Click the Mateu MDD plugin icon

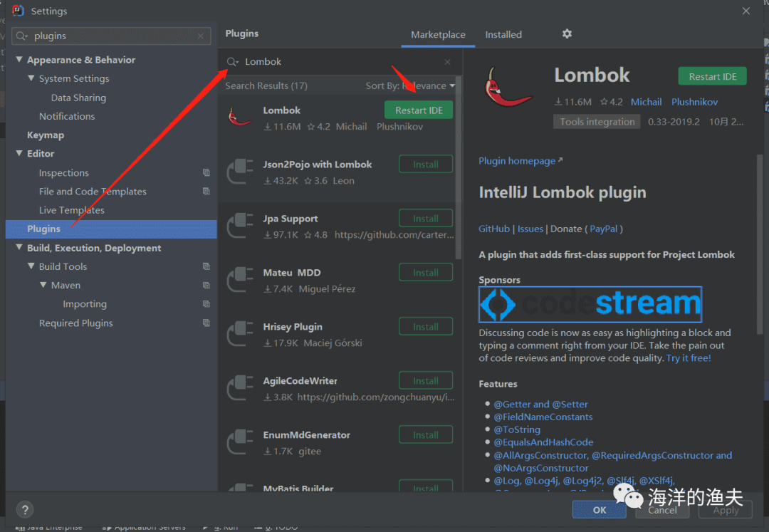(x=240, y=279)
